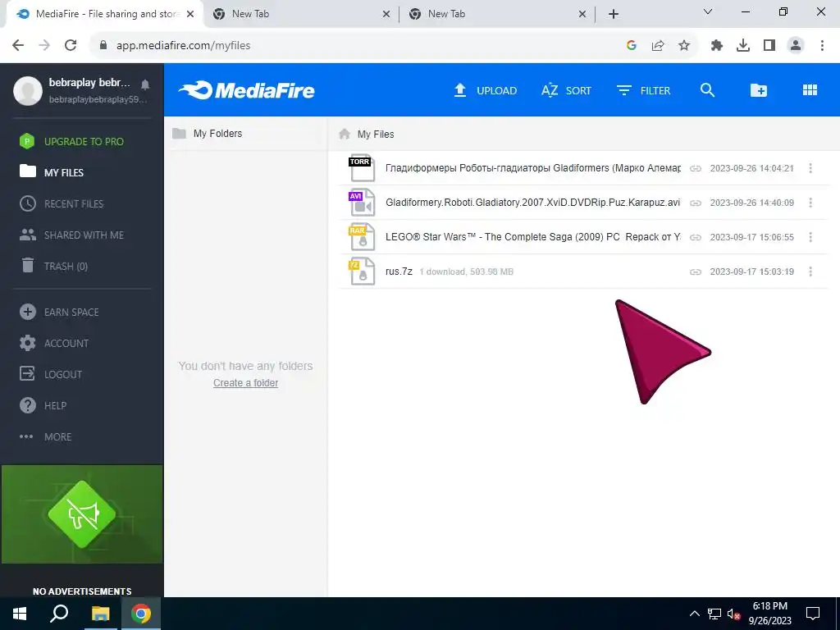Image resolution: width=840 pixels, height=630 pixels.
Task: Open notifications bell icon
Action: [145, 84]
